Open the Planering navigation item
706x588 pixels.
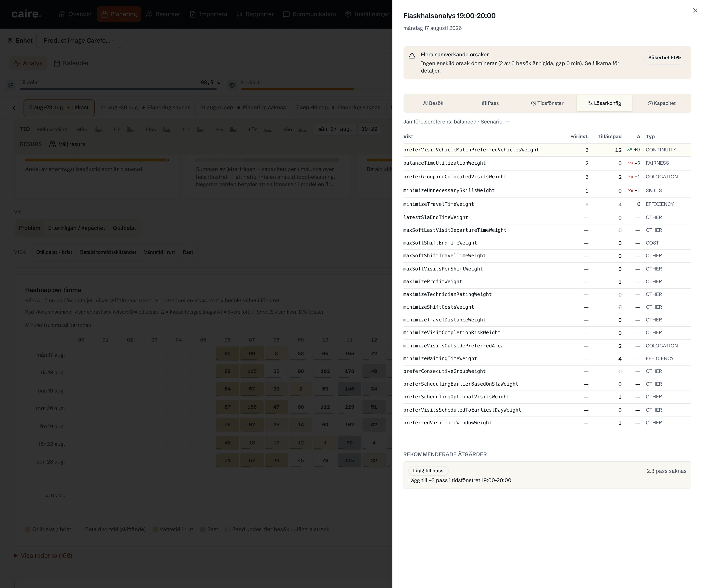119,14
